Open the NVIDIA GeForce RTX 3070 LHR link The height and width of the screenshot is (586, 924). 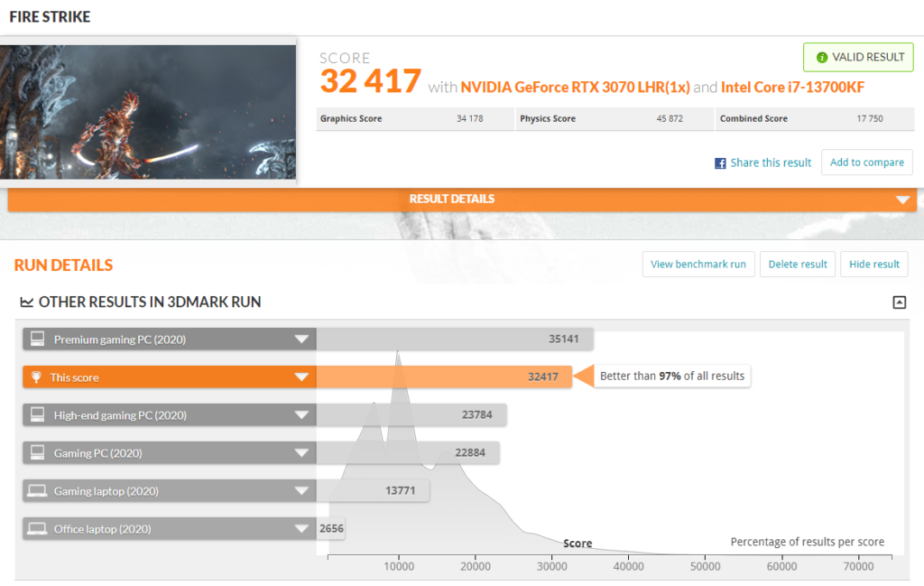pyautogui.click(x=575, y=88)
